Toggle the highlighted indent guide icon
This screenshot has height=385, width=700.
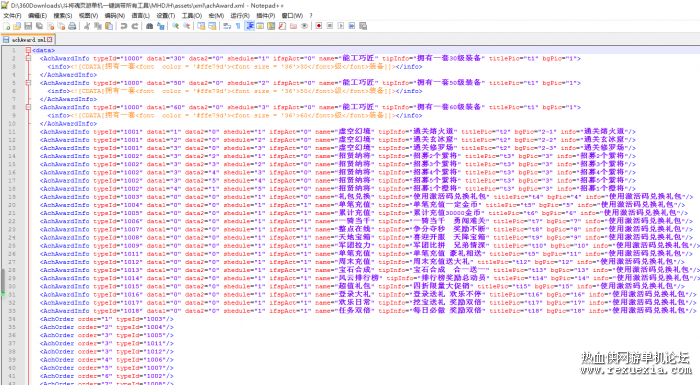250,26
